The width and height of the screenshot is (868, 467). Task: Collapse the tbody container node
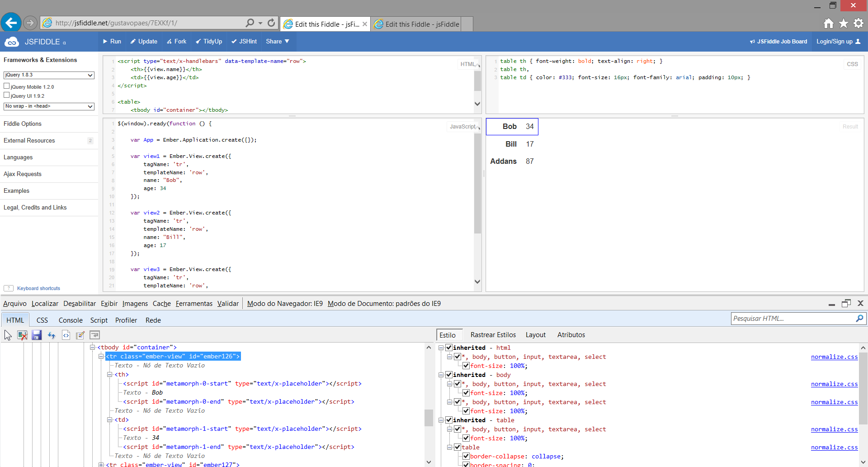point(93,348)
